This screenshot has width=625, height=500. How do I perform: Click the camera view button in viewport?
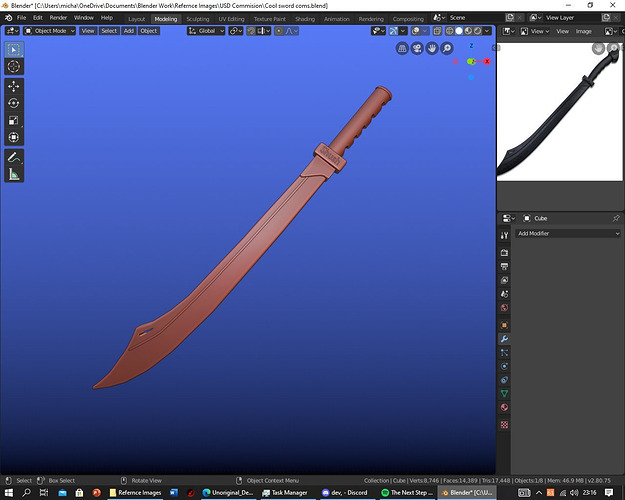pyautogui.click(x=417, y=49)
